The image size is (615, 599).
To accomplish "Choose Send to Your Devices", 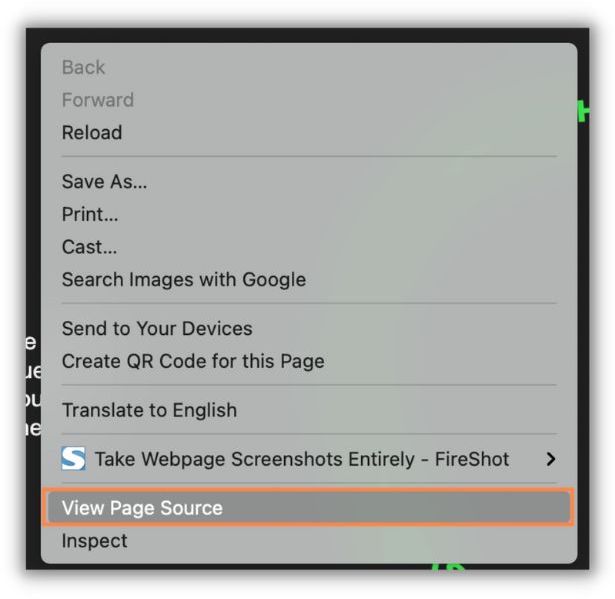I will (x=157, y=329).
